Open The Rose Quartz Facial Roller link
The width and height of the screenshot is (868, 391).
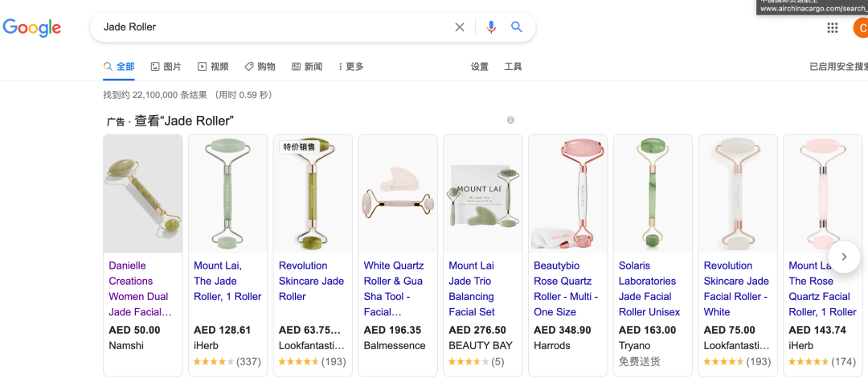coord(823,289)
